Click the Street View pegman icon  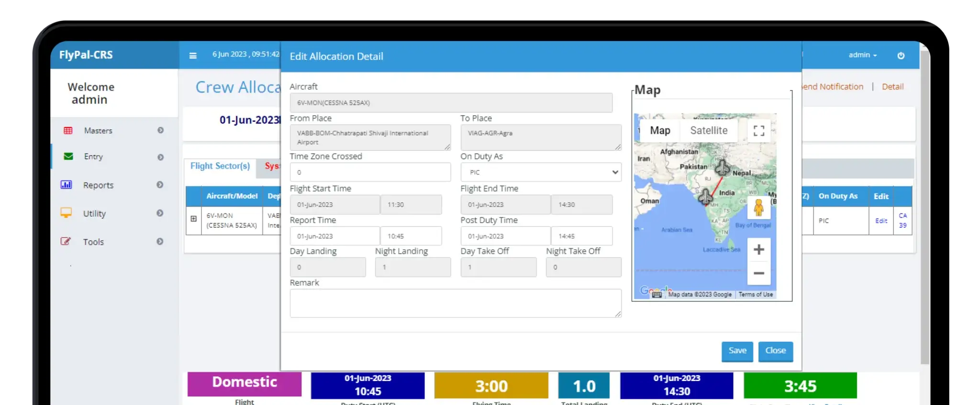click(758, 207)
